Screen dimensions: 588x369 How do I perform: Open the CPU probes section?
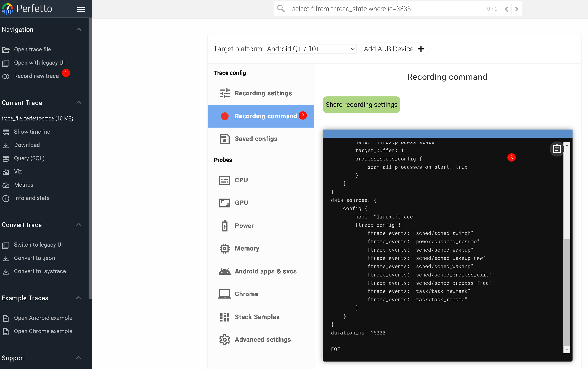click(241, 180)
